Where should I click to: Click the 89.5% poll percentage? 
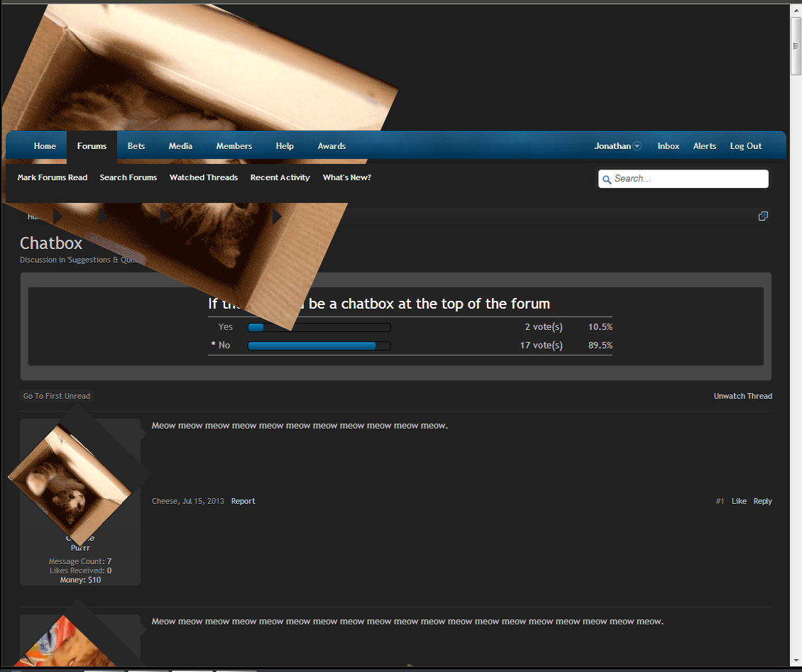tap(600, 346)
